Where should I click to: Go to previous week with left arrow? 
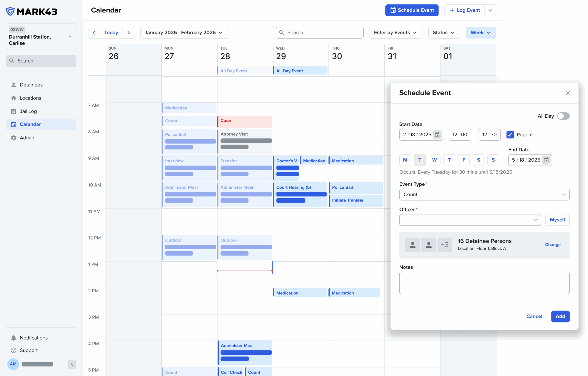(94, 32)
